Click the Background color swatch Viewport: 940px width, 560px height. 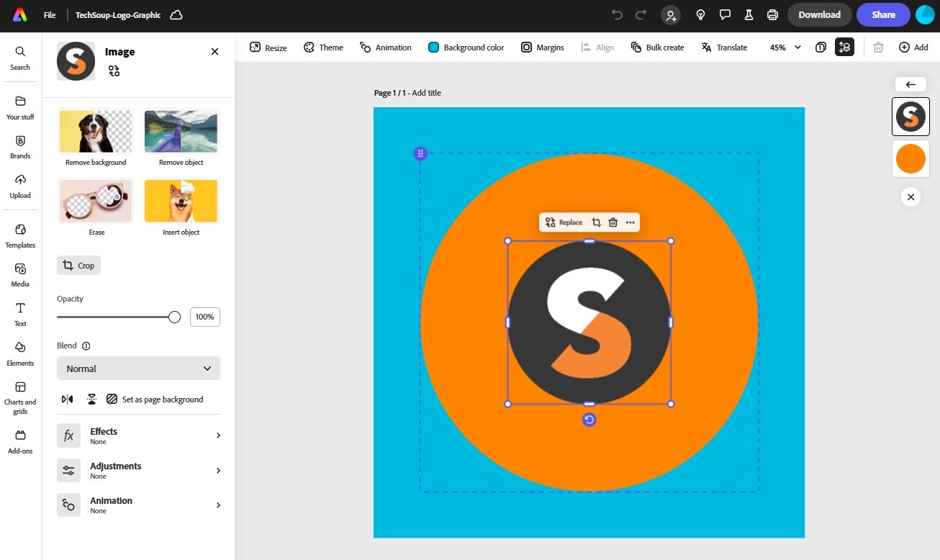coord(434,48)
